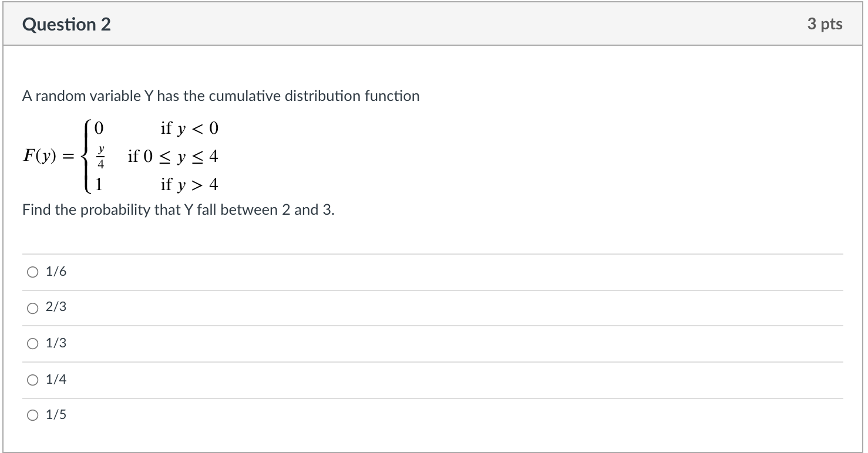Click the 1/3 answer label text
The height and width of the screenshot is (453, 868).
[x=55, y=343]
